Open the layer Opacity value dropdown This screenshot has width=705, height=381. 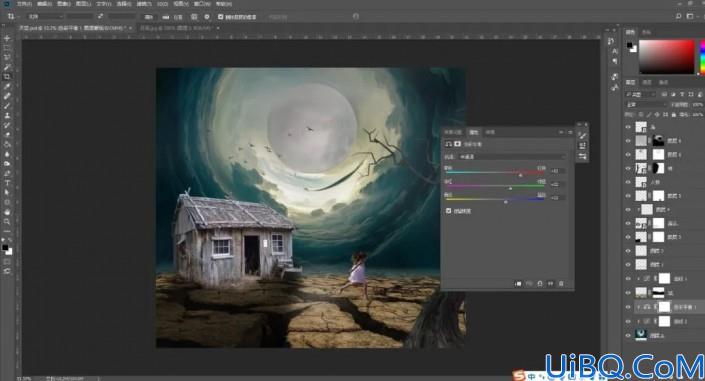click(x=697, y=104)
